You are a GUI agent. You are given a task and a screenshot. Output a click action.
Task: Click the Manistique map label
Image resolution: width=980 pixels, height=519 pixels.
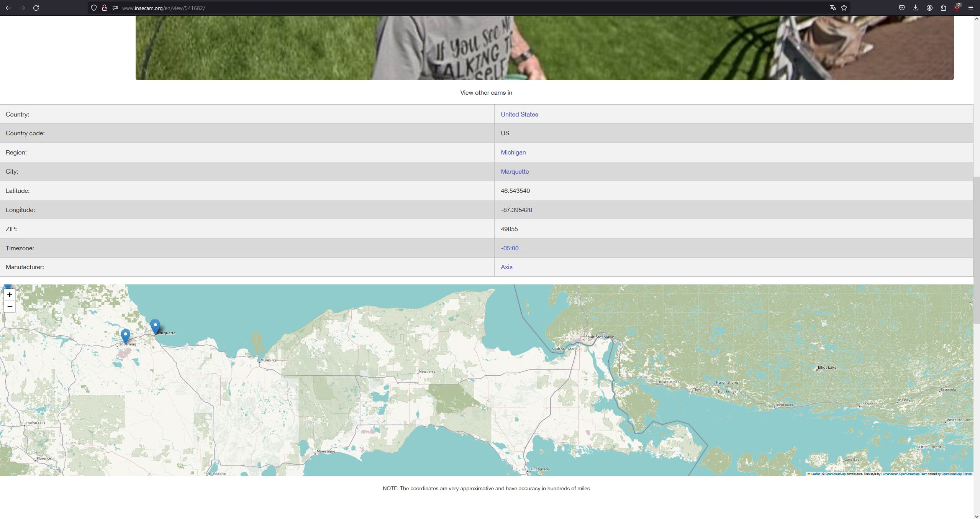(326, 451)
